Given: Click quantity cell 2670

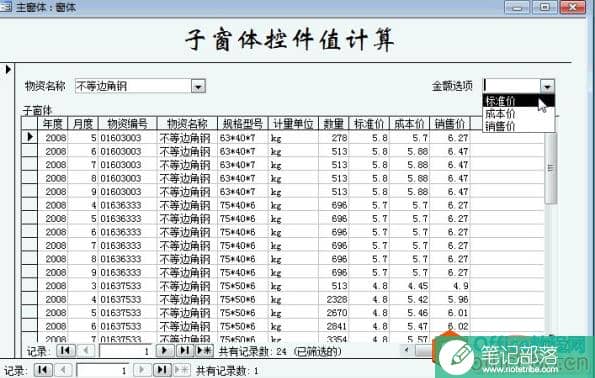Looking at the screenshot, I should [x=334, y=313].
